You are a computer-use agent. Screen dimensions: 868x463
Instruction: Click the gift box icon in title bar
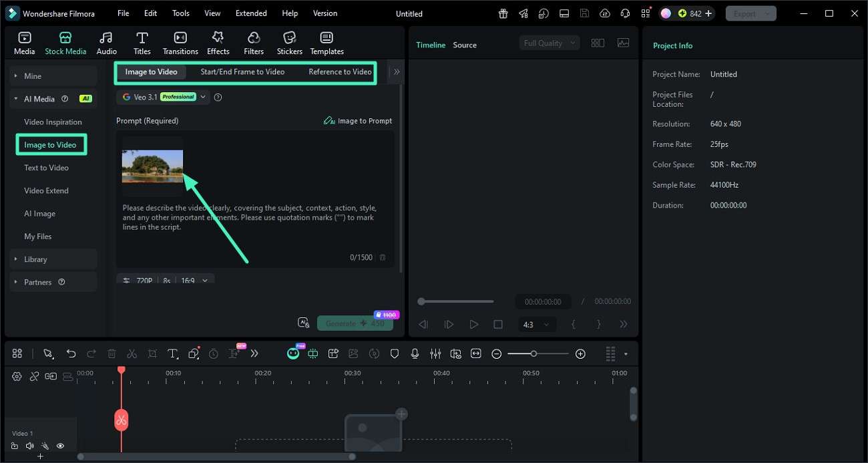click(x=503, y=13)
